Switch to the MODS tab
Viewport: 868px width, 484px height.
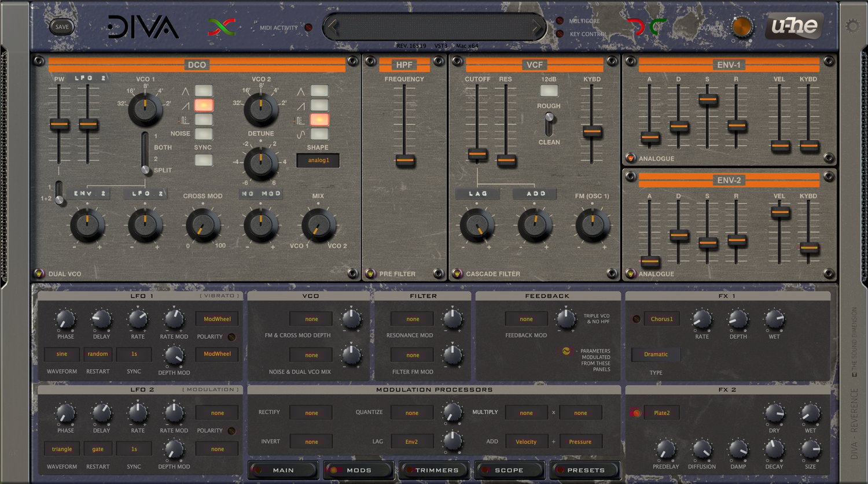tap(359, 470)
